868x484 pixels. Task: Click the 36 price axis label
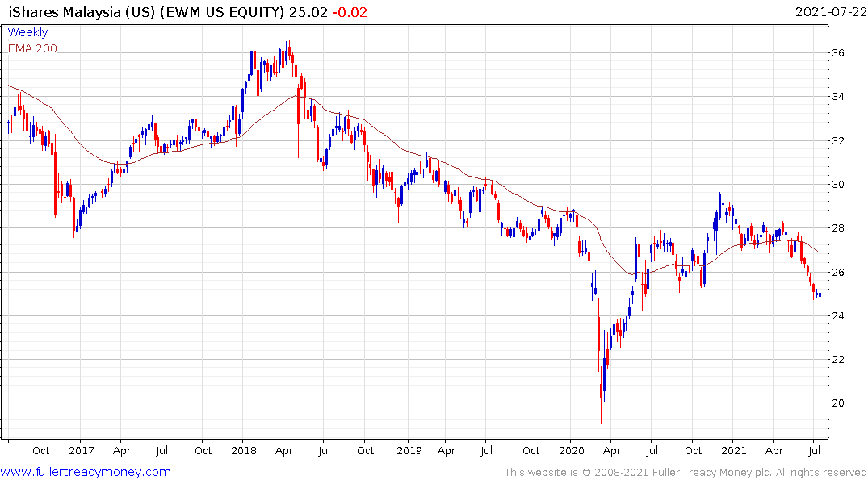coord(838,53)
